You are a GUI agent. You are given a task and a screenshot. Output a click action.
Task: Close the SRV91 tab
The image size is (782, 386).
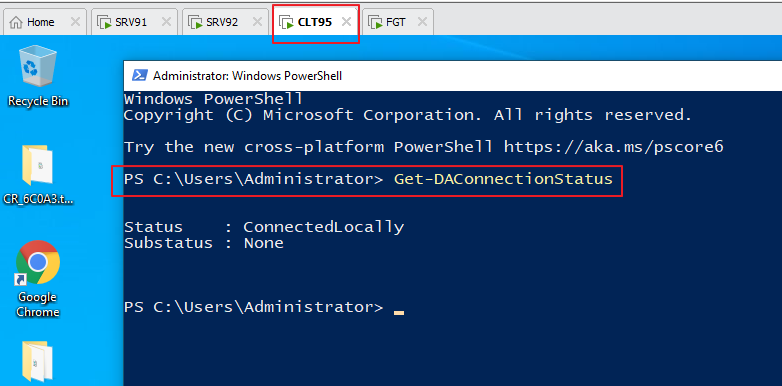coord(167,22)
